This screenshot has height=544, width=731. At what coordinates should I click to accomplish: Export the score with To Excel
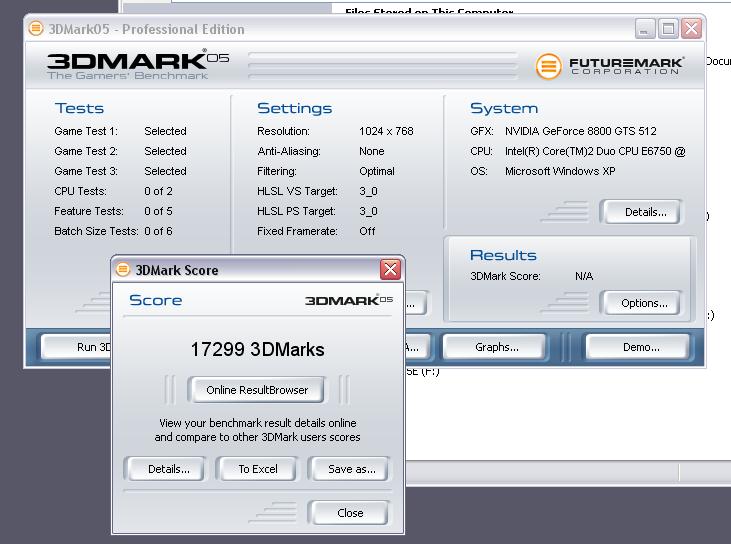pos(258,469)
